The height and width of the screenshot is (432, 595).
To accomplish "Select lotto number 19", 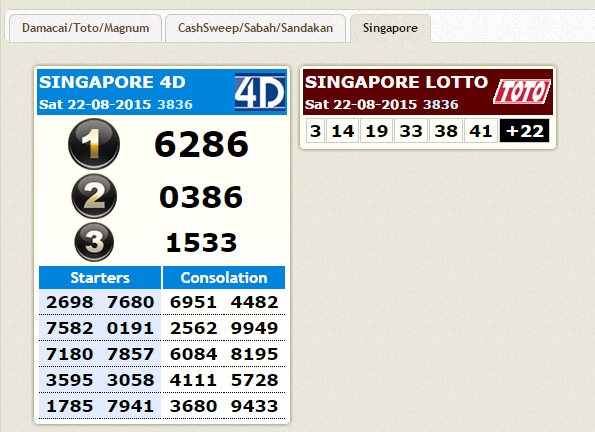I will tap(376, 131).
